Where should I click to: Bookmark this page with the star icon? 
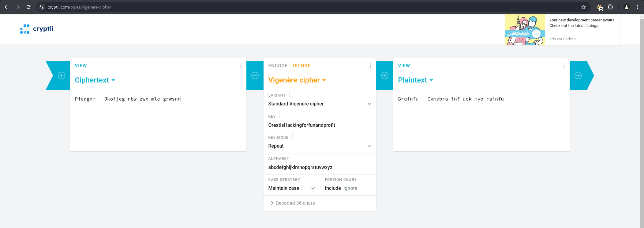click(584, 7)
